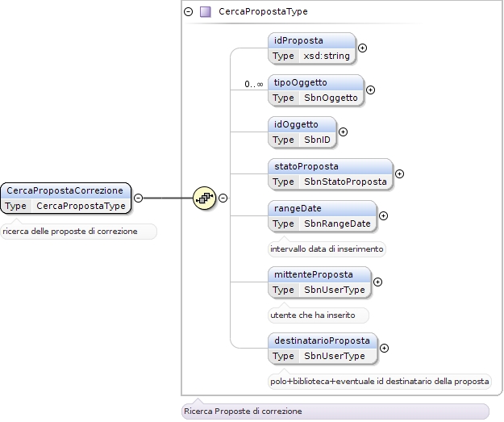The height and width of the screenshot is (422, 504).
Task: Click the xsd:string type value
Action: 327,56
